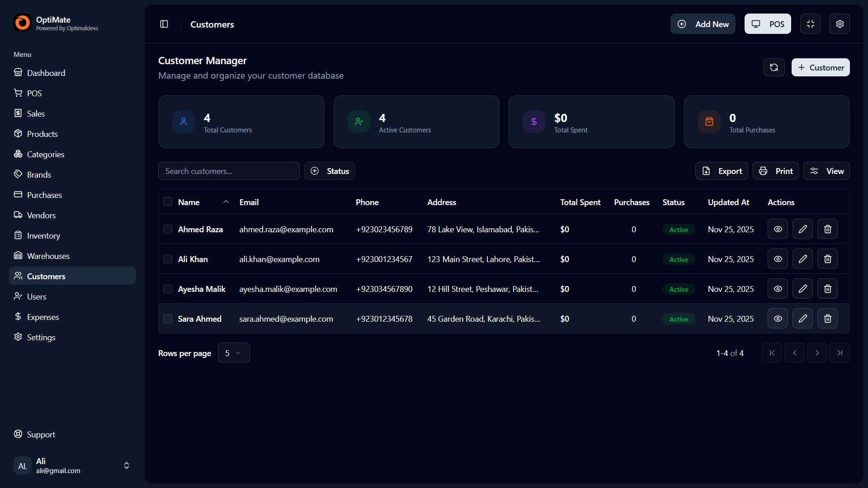Image resolution: width=868 pixels, height=488 pixels.
Task: Open Inventory from the sidebar menu
Action: 43,235
